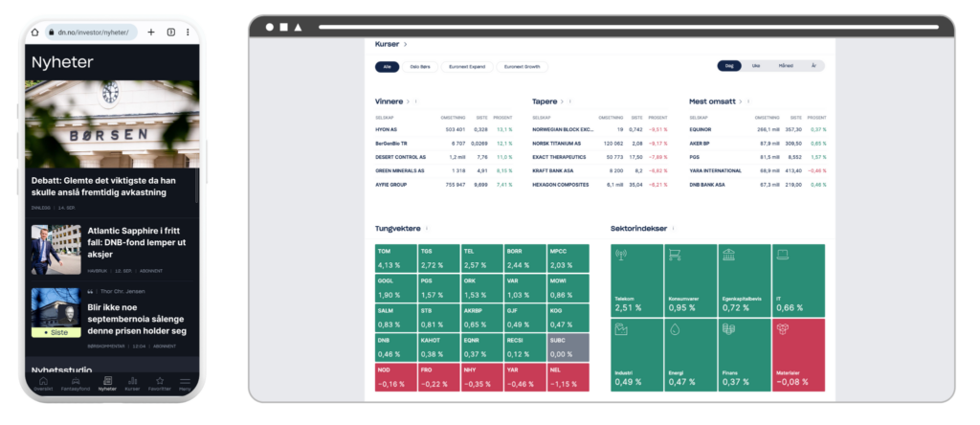Open the Debatt: Glemte det viktigste article
The image size is (980, 425).
click(x=103, y=187)
